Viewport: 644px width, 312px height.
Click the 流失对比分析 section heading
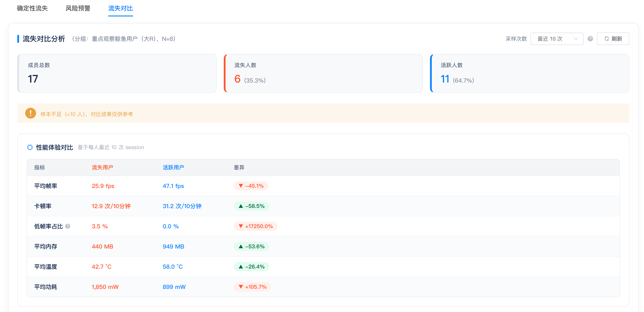(44, 39)
